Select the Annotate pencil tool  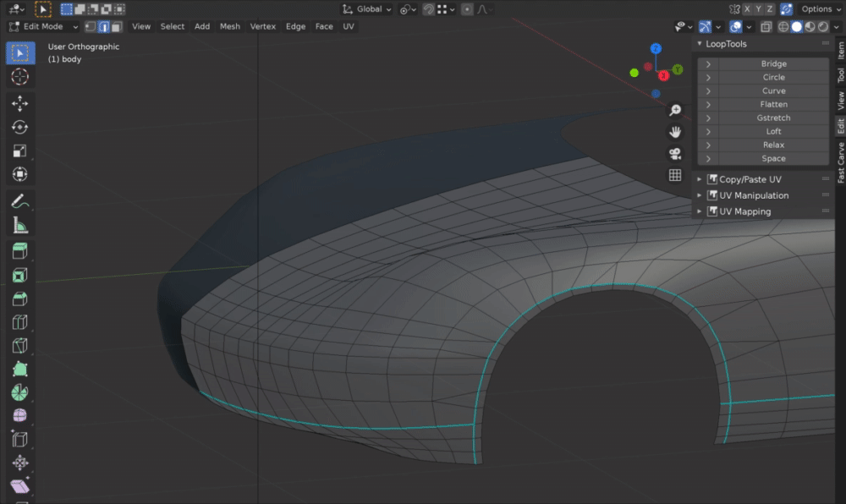tap(20, 202)
